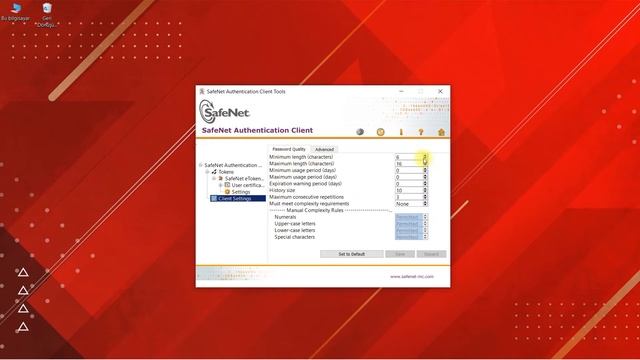Click the Expiration warning period (days) label
This screenshot has height=360, width=640.
pyautogui.click(x=305, y=184)
